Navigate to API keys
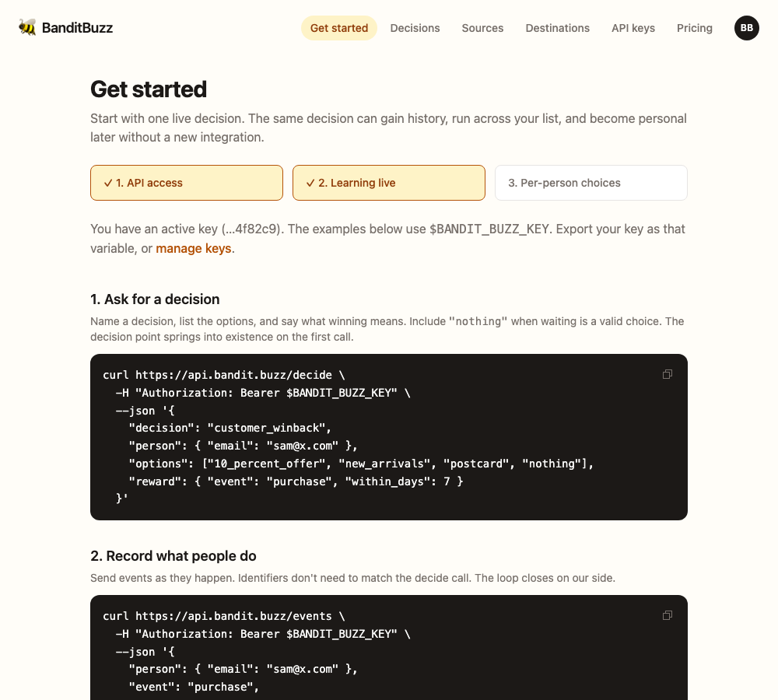 click(633, 28)
